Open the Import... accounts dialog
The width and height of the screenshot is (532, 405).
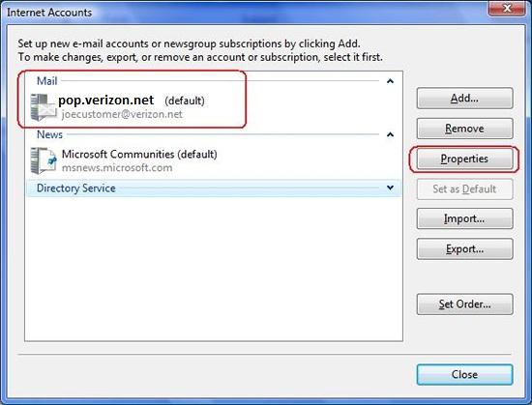pyautogui.click(x=464, y=218)
